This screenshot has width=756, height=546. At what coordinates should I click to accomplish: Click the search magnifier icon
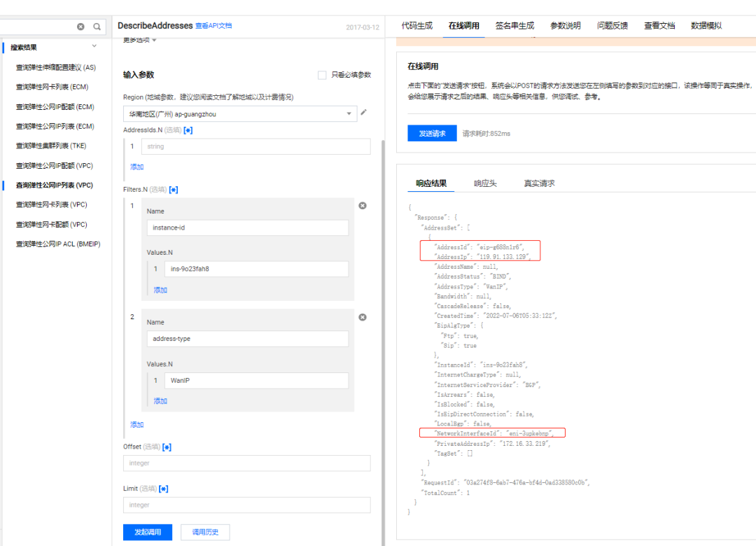[x=97, y=27]
